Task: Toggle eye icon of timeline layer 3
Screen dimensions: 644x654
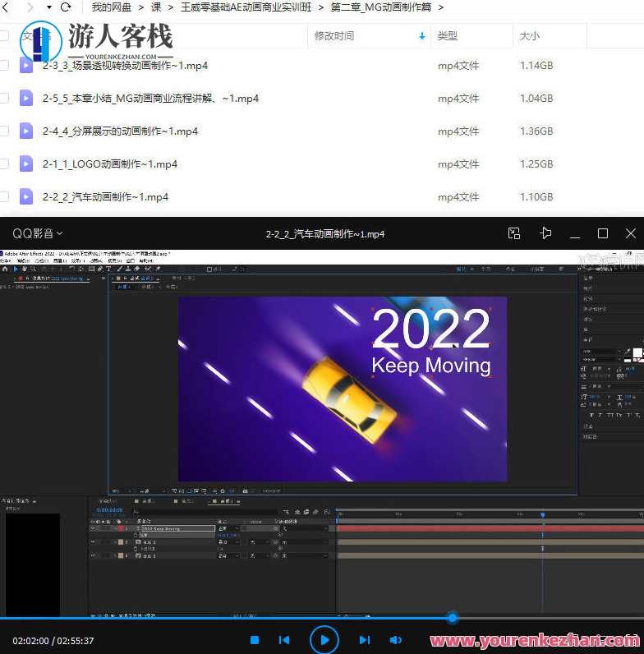Action: point(93,556)
